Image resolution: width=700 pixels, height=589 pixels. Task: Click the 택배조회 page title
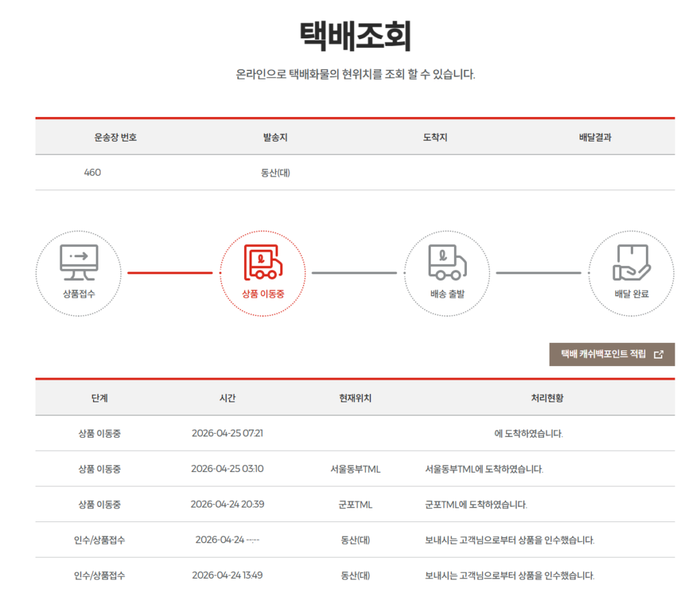point(355,36)
